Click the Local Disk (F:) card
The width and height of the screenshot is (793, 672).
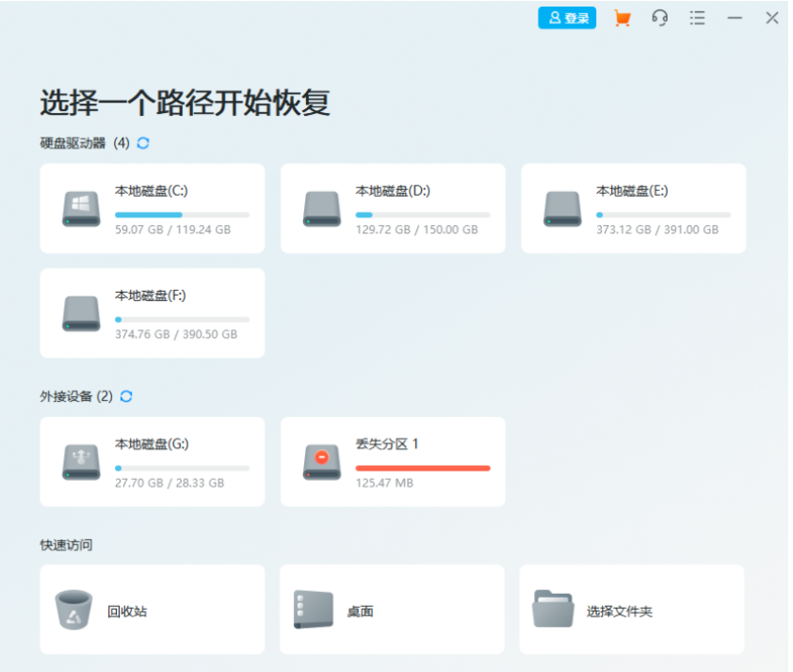[x=151, y=312]
